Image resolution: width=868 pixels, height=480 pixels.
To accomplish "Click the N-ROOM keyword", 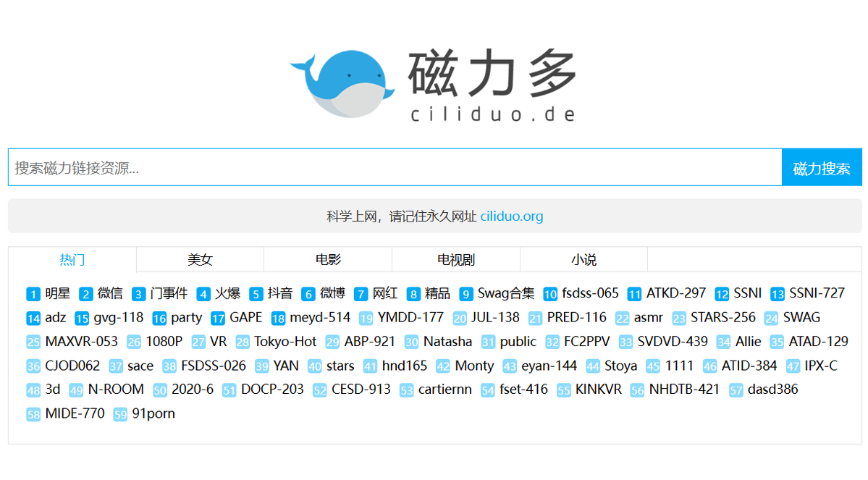I will (x=116, y=390).
